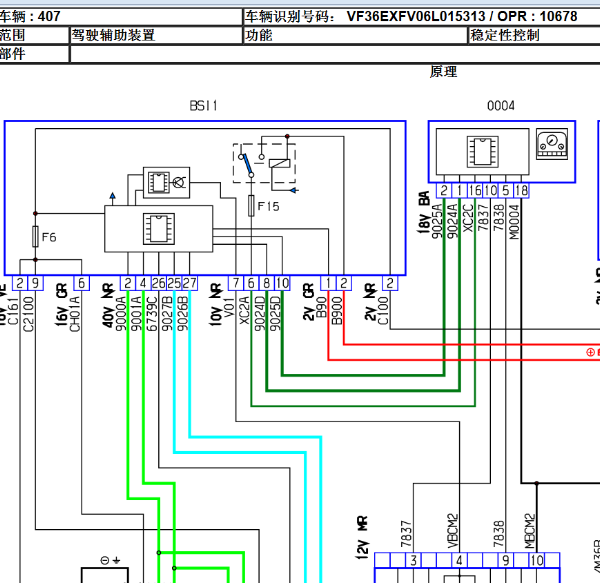Click the instrument gauge icon in component 0004

tap(552, 144)
